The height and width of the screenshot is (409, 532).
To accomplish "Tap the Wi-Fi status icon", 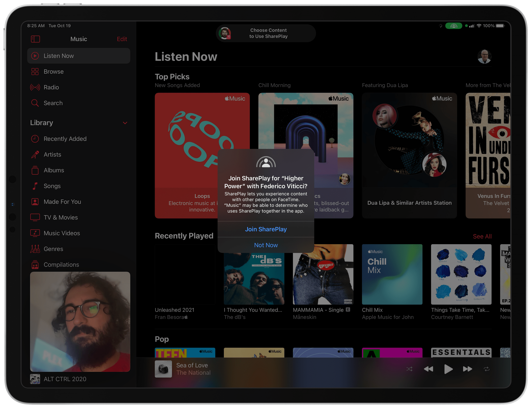I will pyautogui.click(x=479, y=26).
